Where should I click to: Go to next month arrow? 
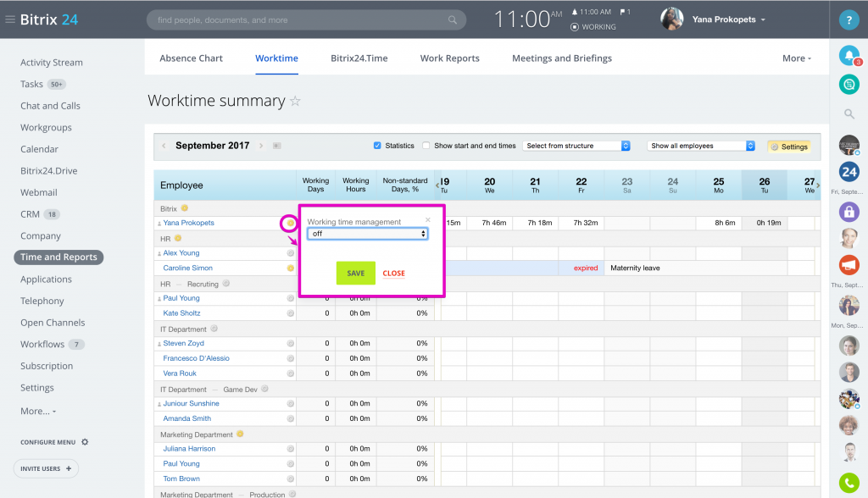tap(261, 146)
